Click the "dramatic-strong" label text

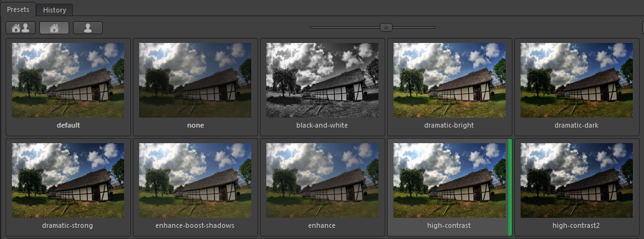tap(67, 225)
